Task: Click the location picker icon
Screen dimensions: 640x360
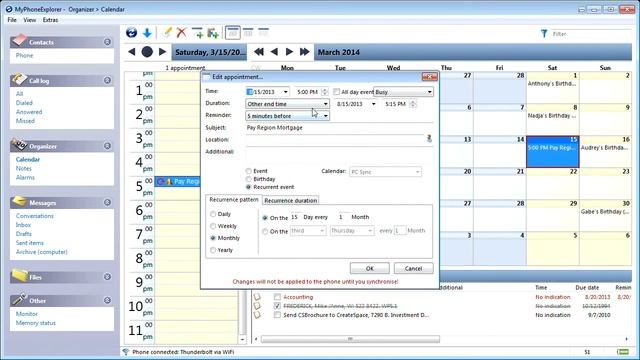Action: pos(429,138)
